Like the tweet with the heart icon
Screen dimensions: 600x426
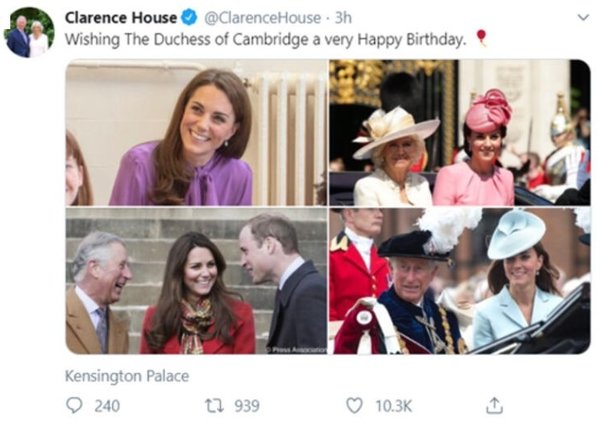tap(353, 405)
